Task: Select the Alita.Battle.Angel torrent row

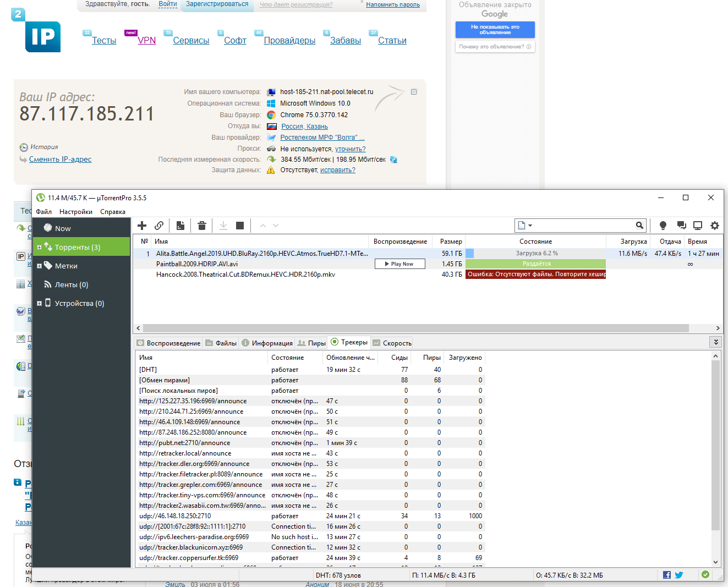Action: pos(427,254)
